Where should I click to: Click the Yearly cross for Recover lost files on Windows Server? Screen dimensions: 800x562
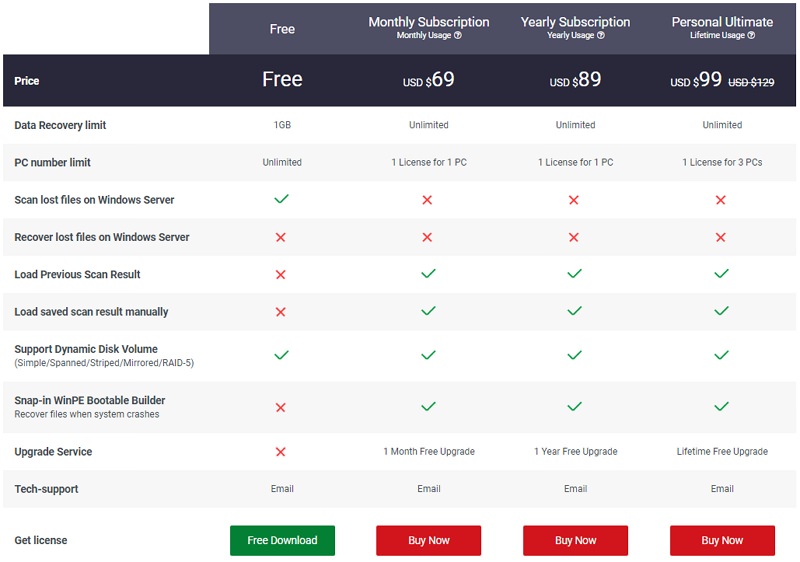coord(573,237)
